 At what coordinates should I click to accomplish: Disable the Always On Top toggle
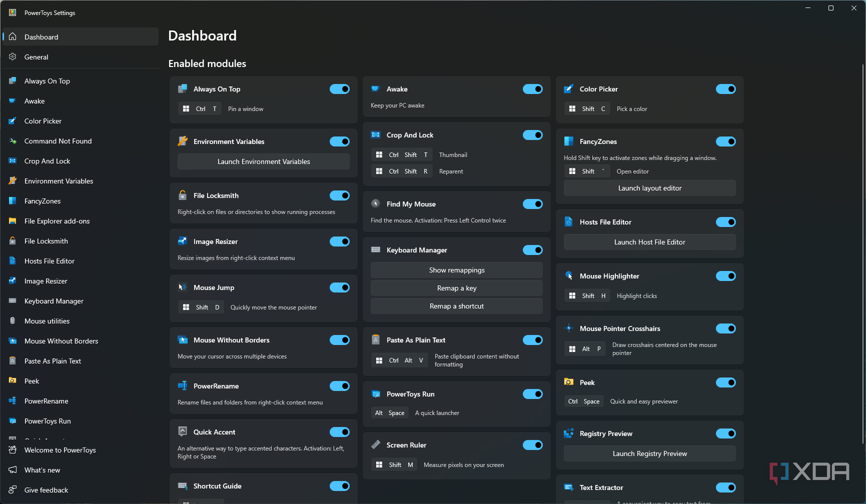point(340,89)
